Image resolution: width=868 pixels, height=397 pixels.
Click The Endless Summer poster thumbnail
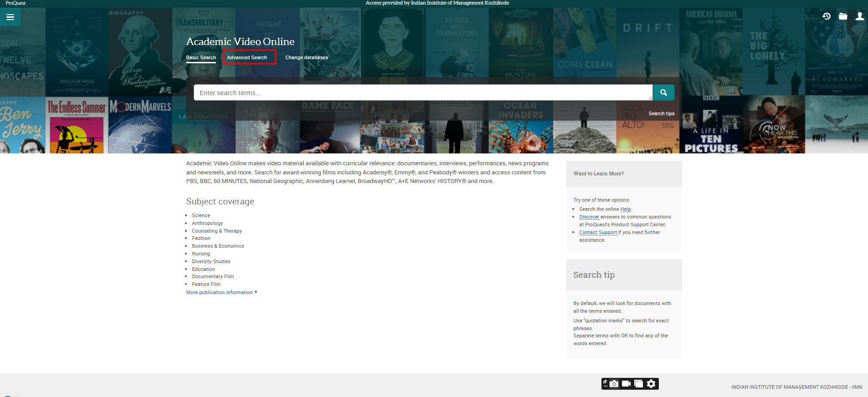tap(77, 125)
